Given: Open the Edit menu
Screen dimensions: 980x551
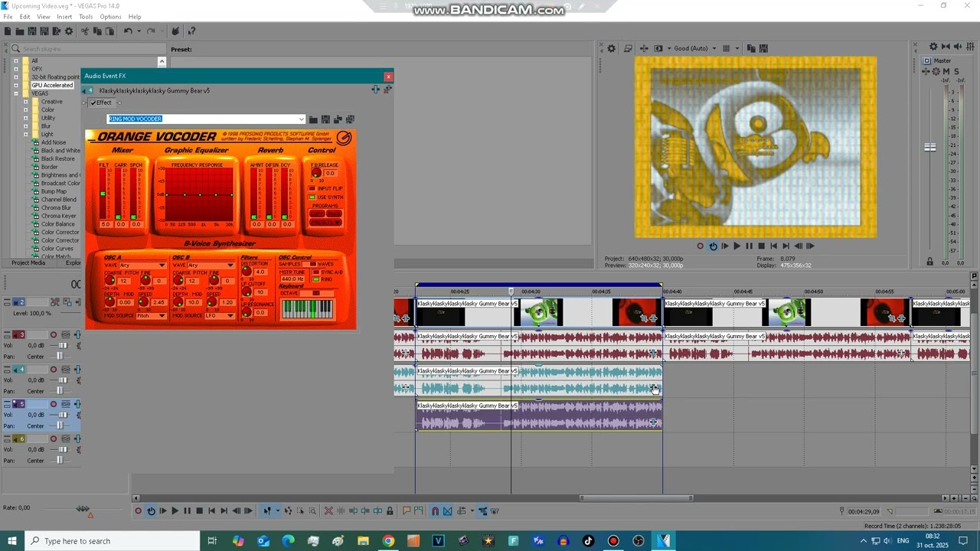Looking at the screenshot, I should point(25,17).
